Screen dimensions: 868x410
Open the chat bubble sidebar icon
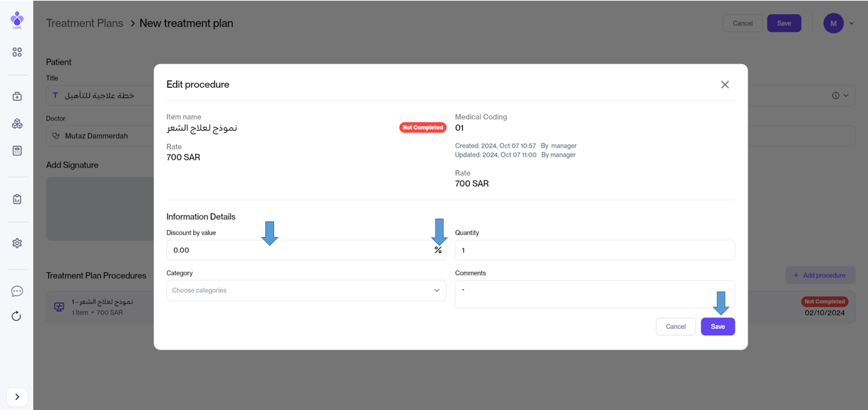pyautogui.click(x=17, y=291)
